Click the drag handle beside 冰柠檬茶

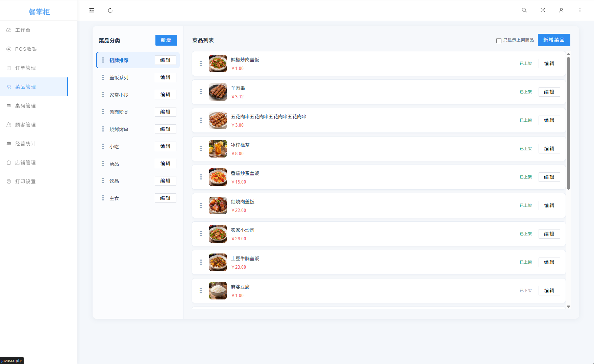(x=201, y=149)
